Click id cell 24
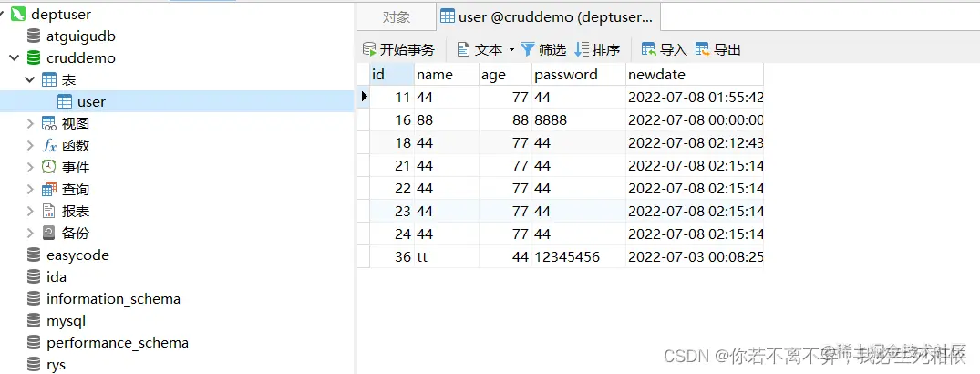 pyautogui.click(x=393, y=234)
